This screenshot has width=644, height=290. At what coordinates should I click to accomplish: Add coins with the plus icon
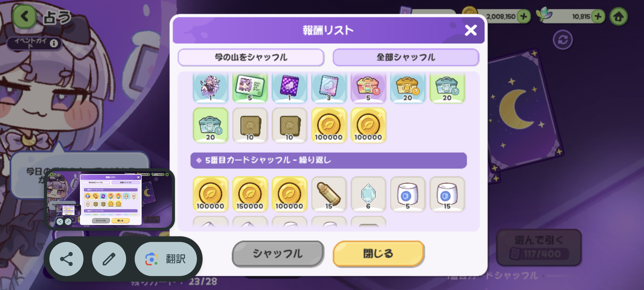click(524, 17)
